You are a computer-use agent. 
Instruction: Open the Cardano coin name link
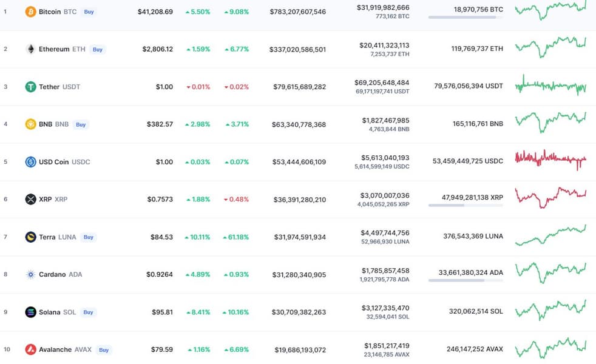52,274
